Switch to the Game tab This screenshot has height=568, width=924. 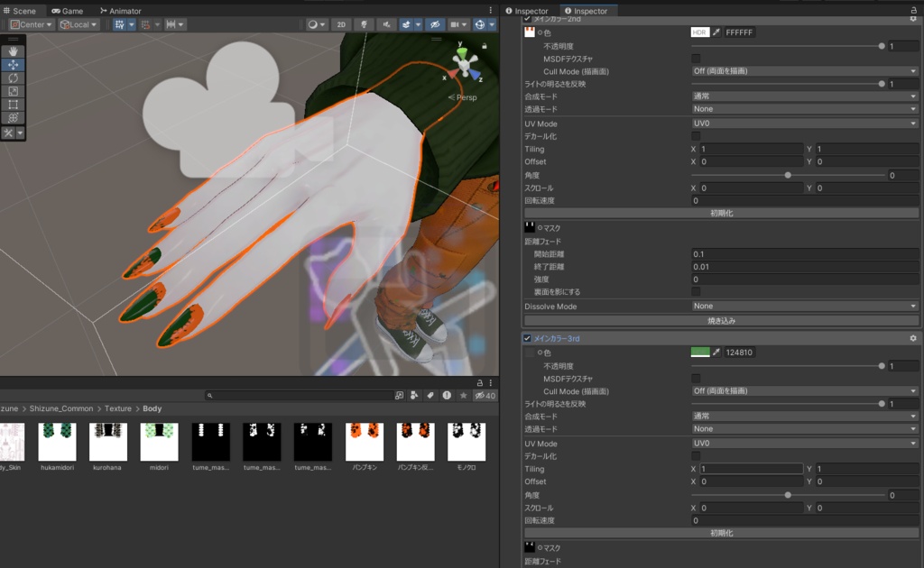click(67, 11)
